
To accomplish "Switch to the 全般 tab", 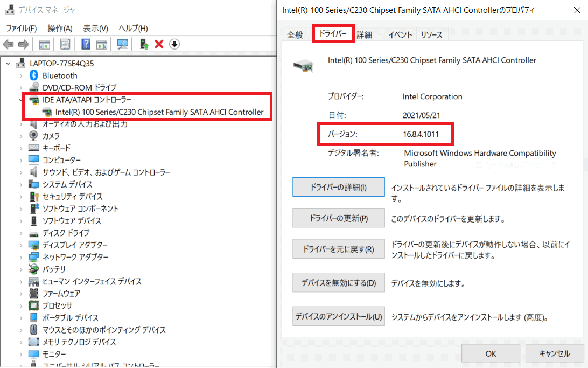I will [x=295, y=35].
